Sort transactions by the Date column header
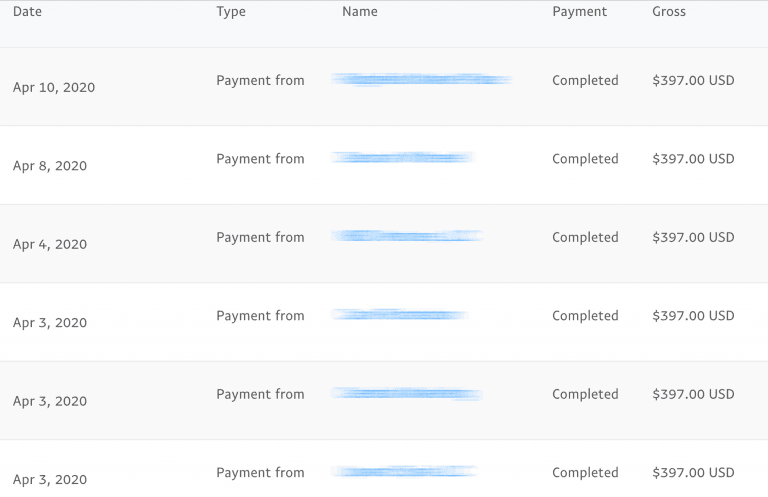The height and width of the screenshot is (497, 768). click(27, 12)
